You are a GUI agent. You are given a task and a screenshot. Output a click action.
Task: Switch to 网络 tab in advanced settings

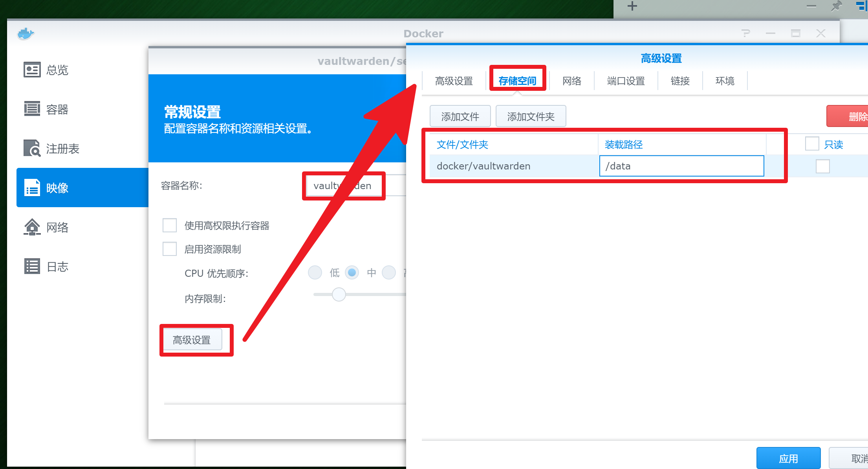572,81
